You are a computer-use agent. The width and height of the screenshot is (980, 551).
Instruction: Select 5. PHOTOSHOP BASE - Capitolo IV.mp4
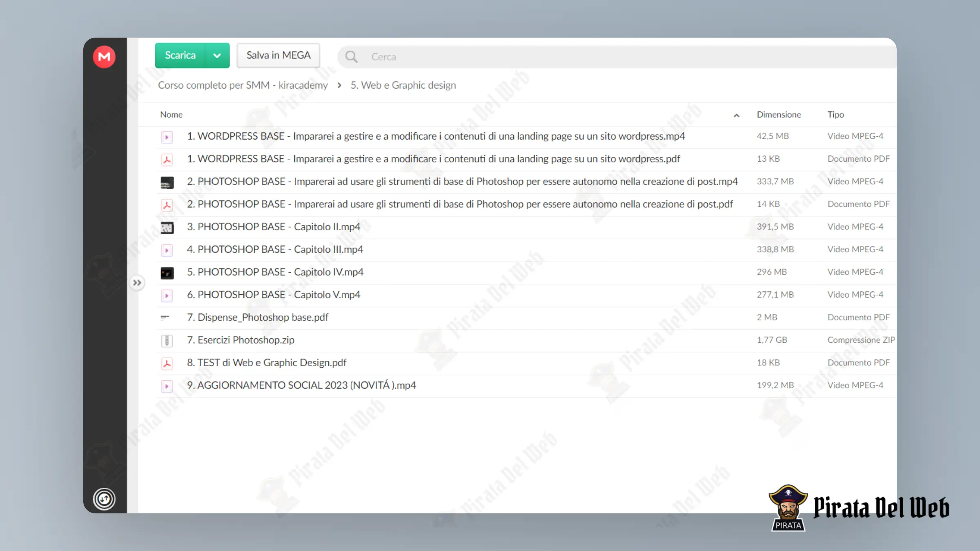[x=275, y=272]
